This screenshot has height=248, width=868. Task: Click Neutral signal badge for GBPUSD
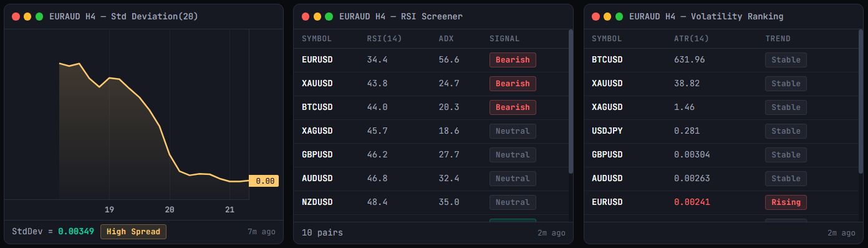513,155
